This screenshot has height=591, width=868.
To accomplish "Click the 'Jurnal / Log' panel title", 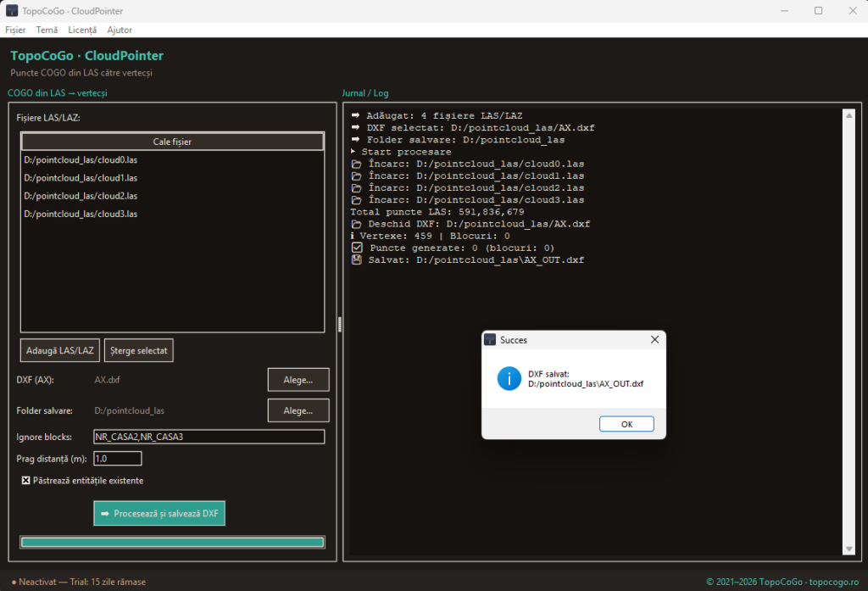I will pyautogui.click(x=364, y=93).
